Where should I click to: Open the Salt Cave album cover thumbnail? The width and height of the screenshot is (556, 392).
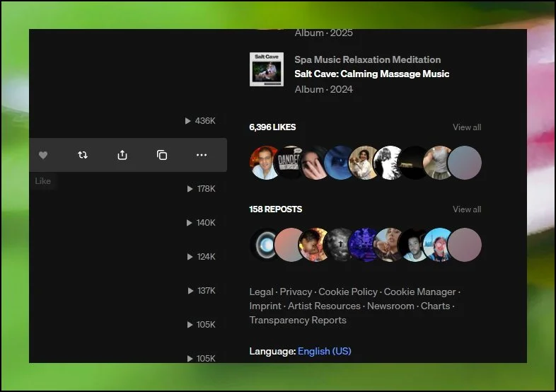(267, 69)
